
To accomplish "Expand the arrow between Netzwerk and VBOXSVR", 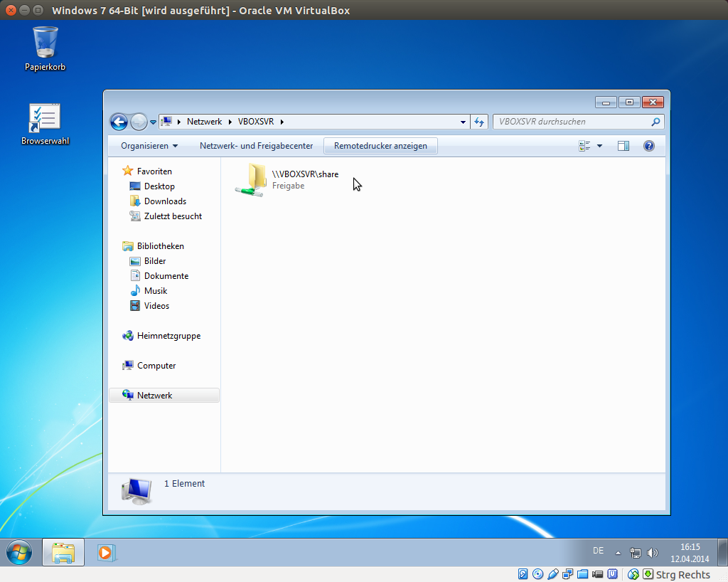I will click(x=230, y=122).
